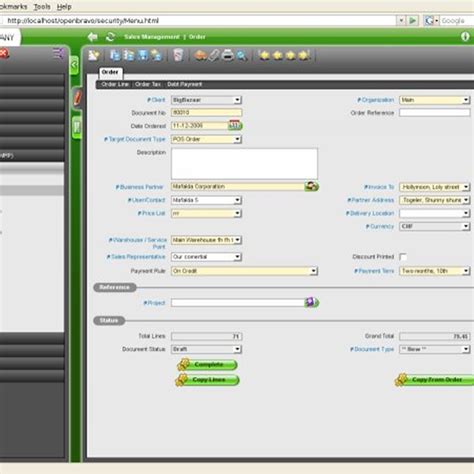Viewport: 474px width, 474px height.
Task: Open the Business Partner selector icon
Action: click(311, 186)
